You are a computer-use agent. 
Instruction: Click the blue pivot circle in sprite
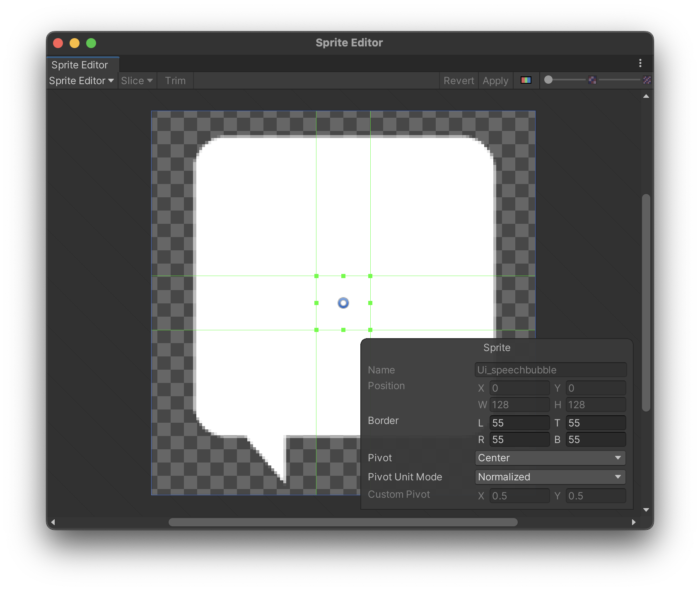[x=343, y=303]
